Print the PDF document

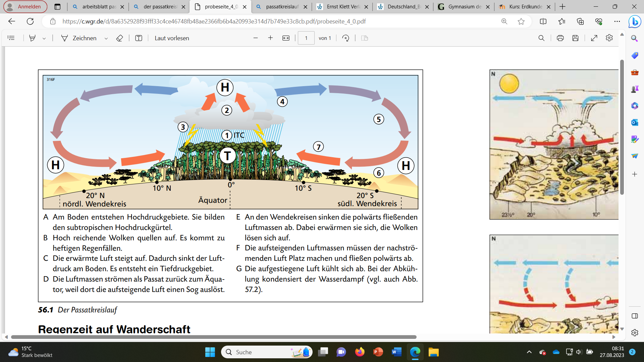pos(560,38)
